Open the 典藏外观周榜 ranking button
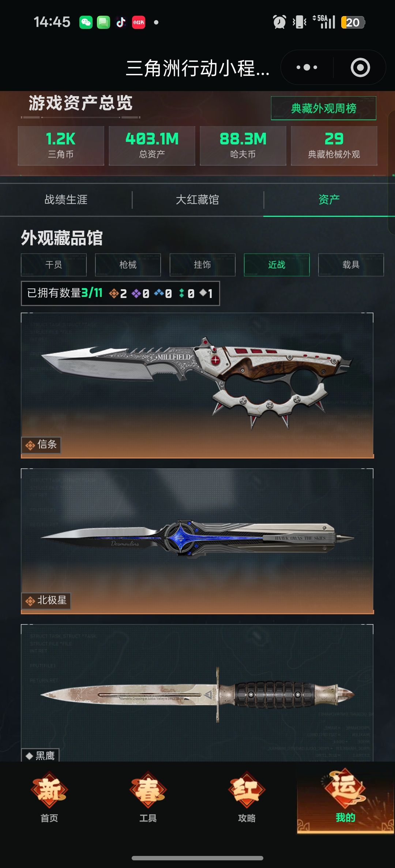 [x=324, y=108]
